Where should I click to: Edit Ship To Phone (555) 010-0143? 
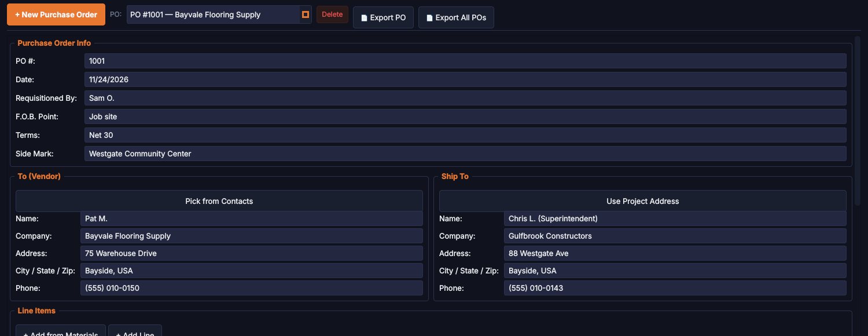(675, 288)
